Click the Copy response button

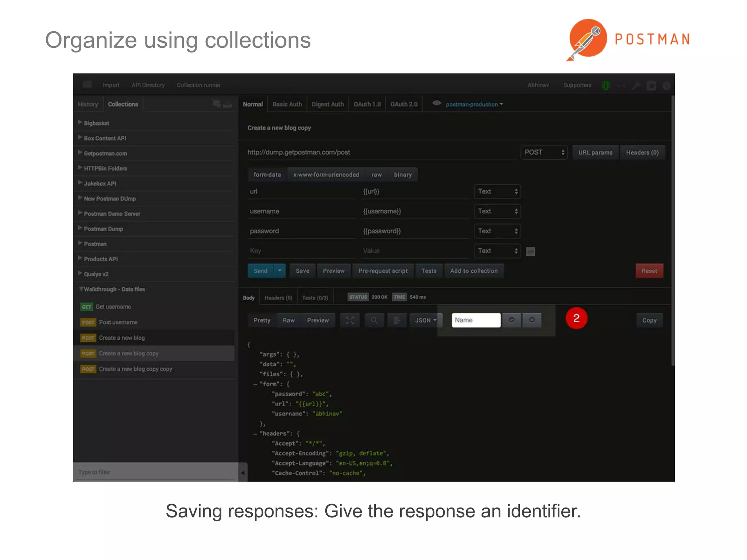click(650, 320)
